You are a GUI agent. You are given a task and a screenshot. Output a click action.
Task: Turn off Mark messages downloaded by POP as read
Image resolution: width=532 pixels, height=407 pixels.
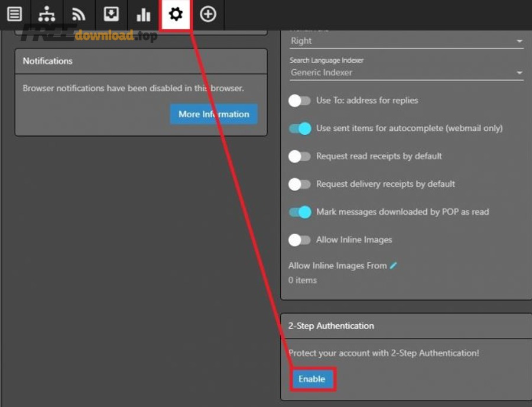coord(300,212)
